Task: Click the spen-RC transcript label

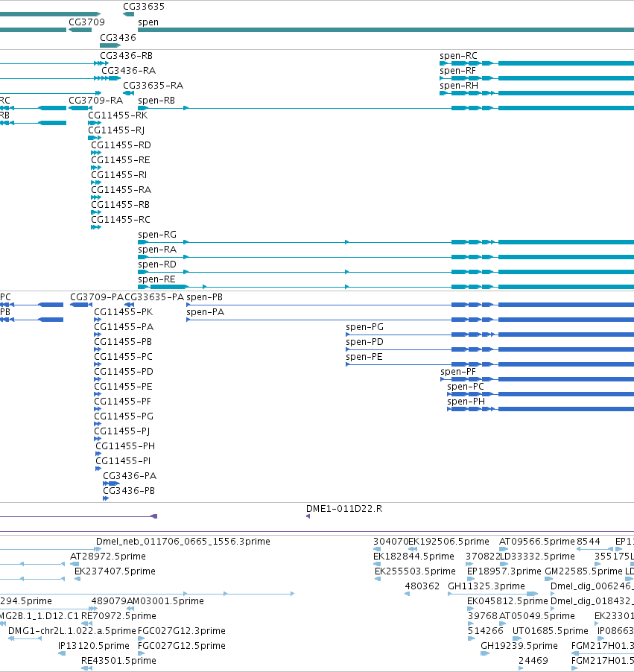Action: click(458, 56)
